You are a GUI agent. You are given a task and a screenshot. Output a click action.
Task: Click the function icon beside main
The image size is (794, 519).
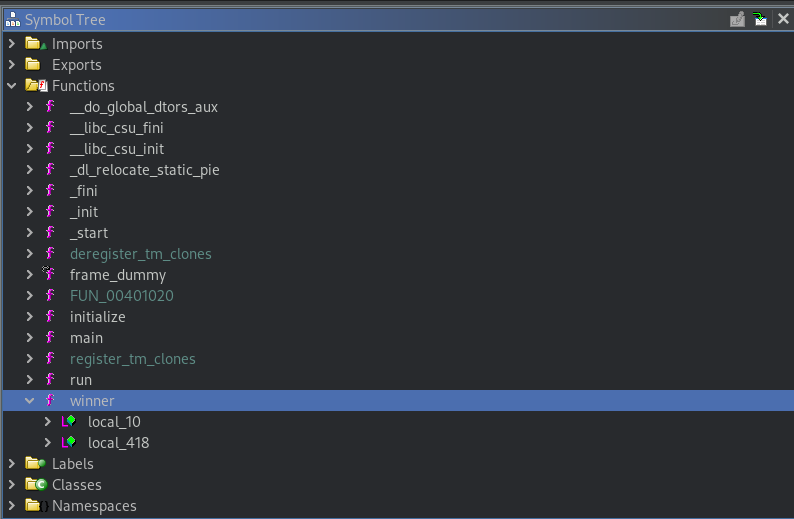pos(50,337)
